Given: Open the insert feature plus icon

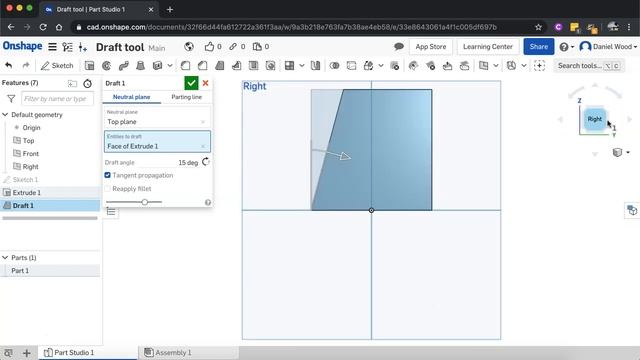Looking at the screenshot, I should [x=83, y=47].
